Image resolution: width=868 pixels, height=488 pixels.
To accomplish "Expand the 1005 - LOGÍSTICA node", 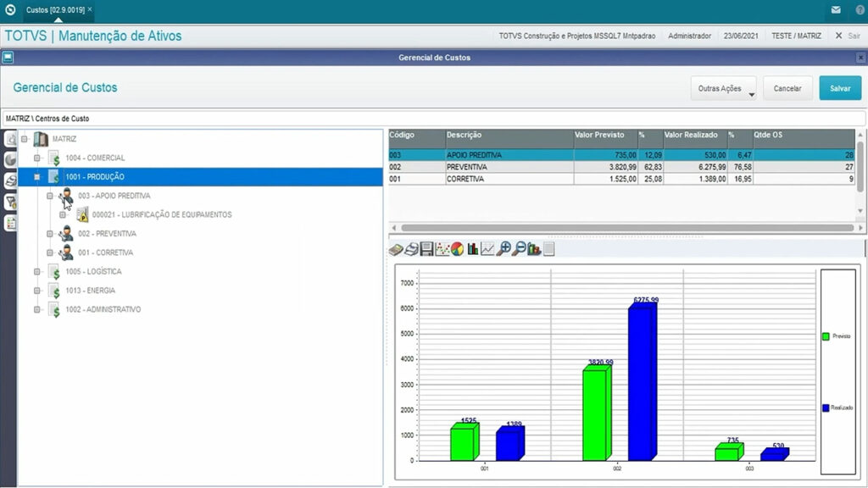I will point(37,272).
